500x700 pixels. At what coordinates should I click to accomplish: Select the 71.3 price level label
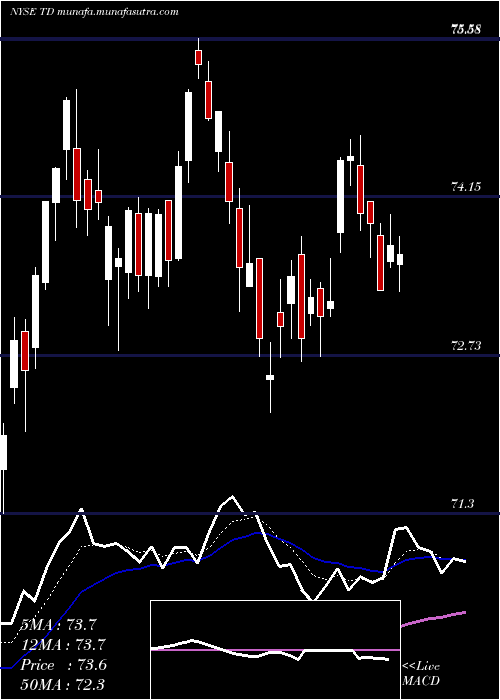(x=462, y=504)
